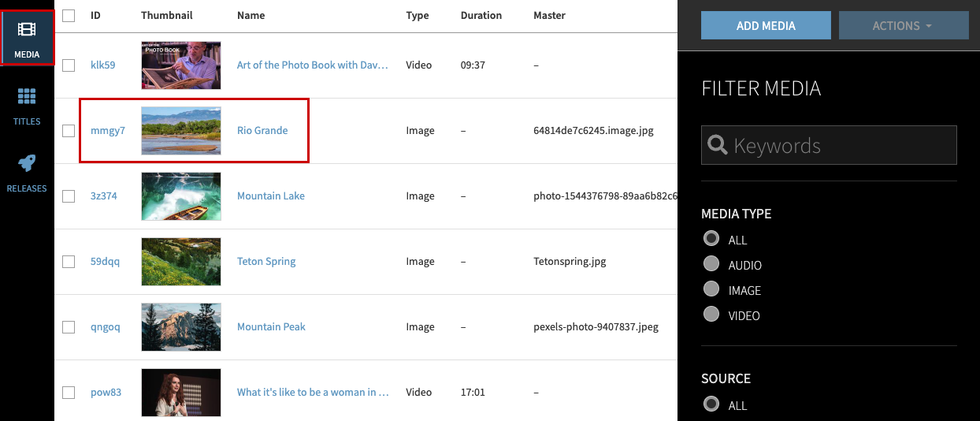This screenshot has height=421, width=980.
Task: Open the Rio Grande name link
Action: (x=262, y=130)
